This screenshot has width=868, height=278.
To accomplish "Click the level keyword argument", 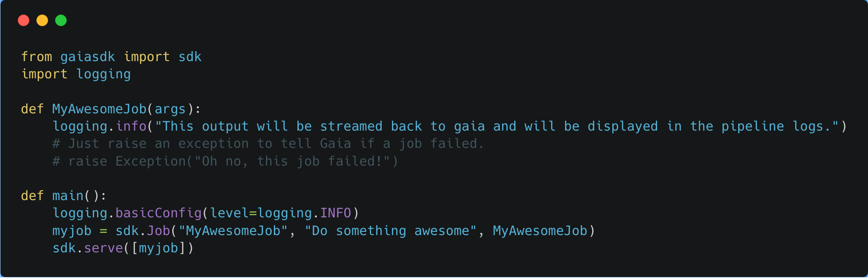I will point(229,213).
